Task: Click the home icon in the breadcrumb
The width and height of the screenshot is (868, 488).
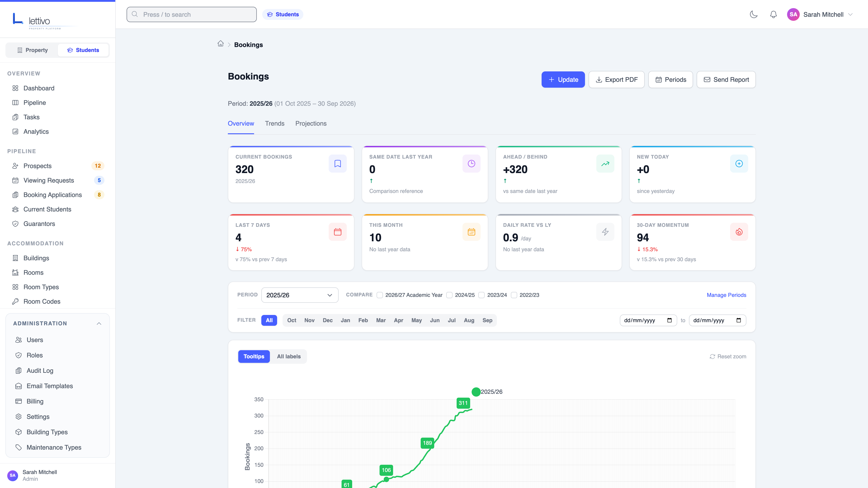Action: 221,44
